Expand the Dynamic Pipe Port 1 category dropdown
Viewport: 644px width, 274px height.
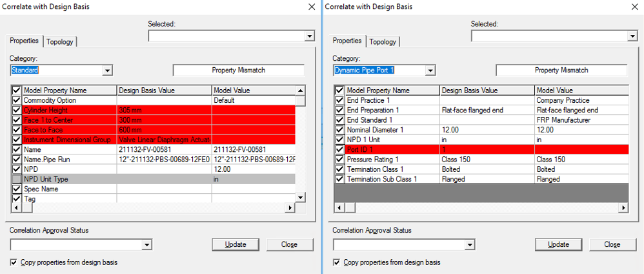pos(430,70)
